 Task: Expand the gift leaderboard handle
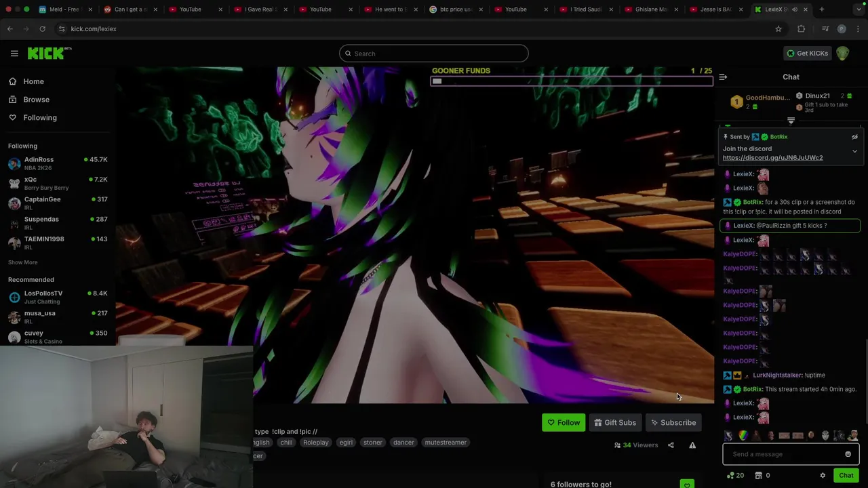[791, 121]
